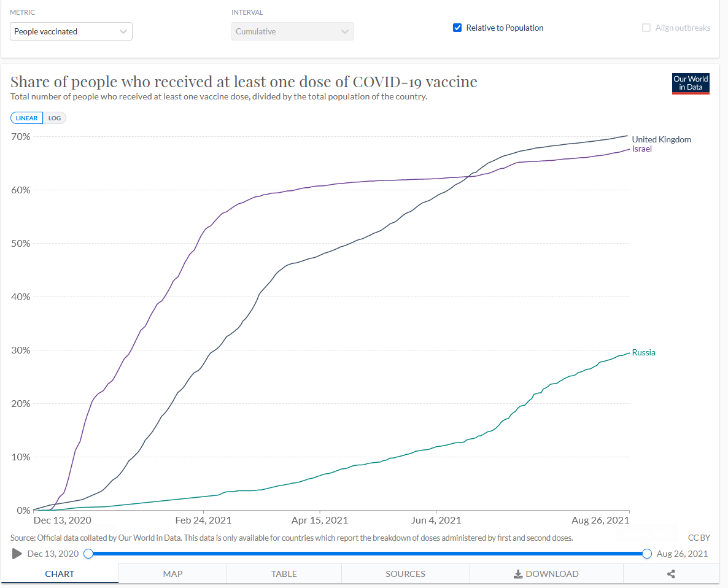
Task: Select the Israel series label
Action: 641,149
